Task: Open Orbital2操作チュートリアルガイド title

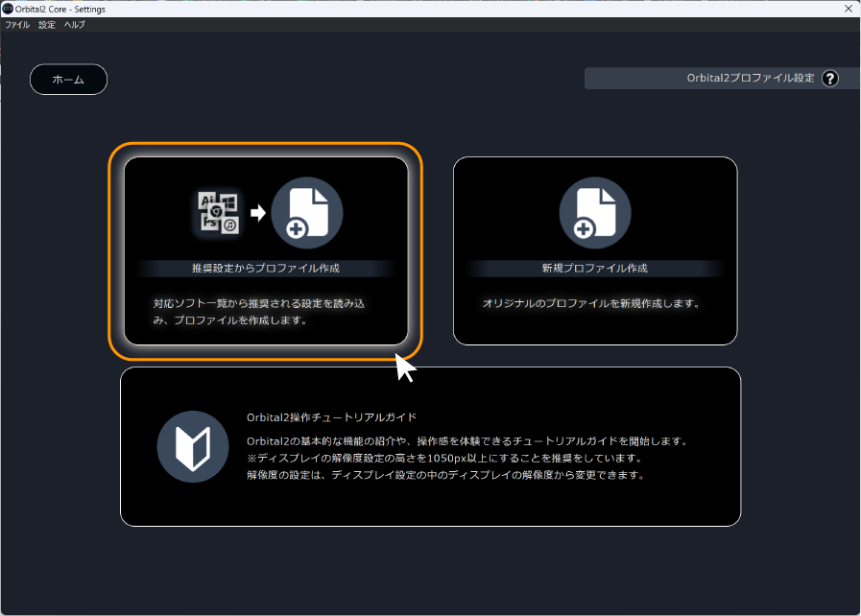Action: tap(332, 417)
